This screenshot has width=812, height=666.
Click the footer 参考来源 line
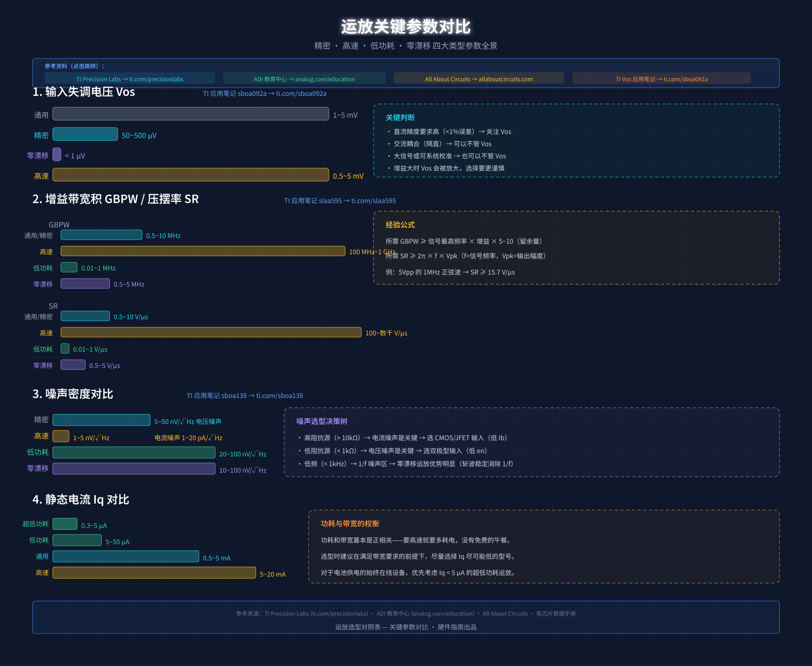point(406,614)
